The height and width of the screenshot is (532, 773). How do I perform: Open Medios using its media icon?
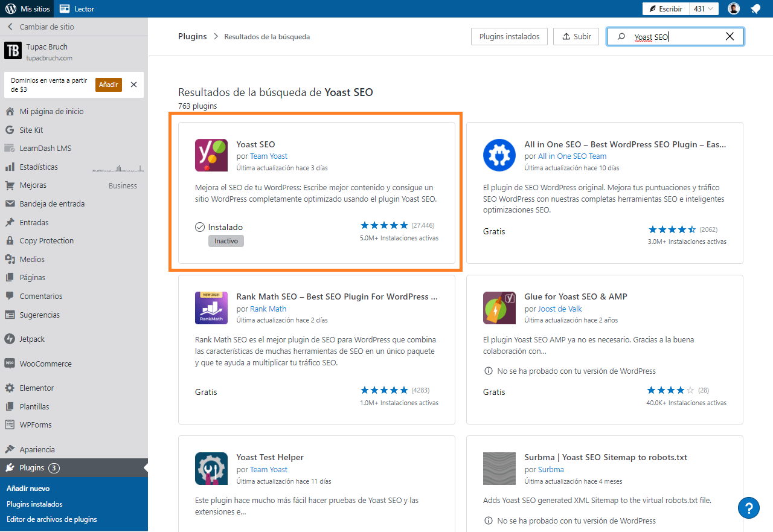point(11,258)
